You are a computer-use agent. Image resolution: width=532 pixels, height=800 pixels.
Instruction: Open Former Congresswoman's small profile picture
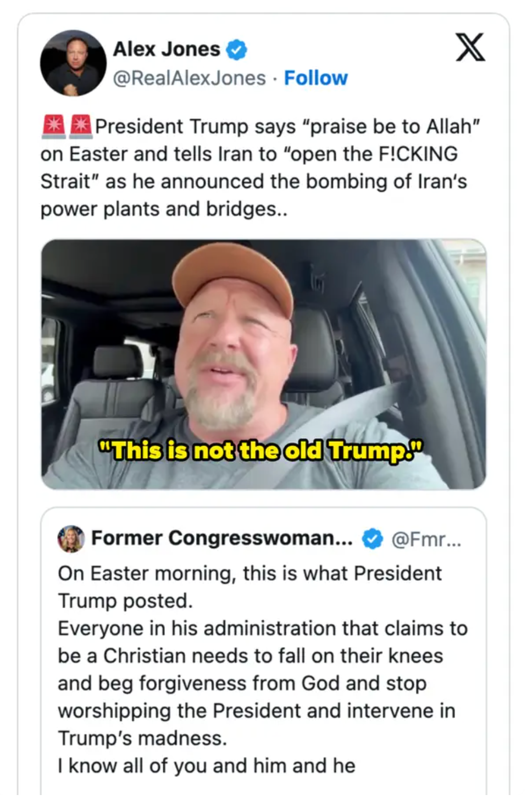pos(71,538)
